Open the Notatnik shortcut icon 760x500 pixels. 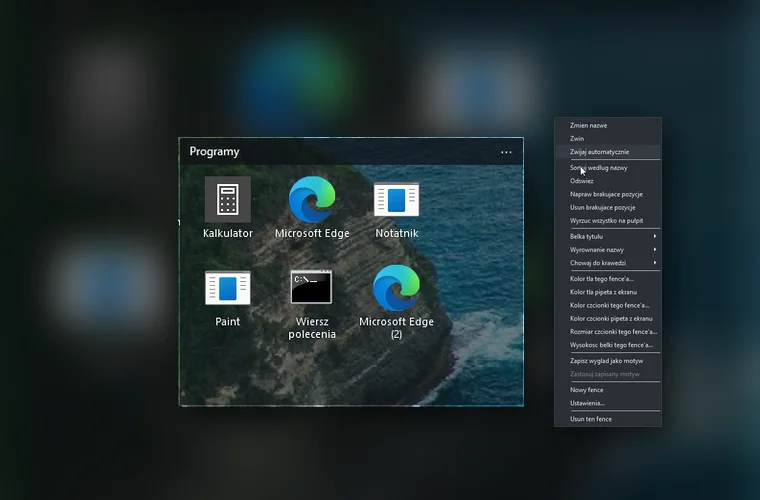click(396, 199)
